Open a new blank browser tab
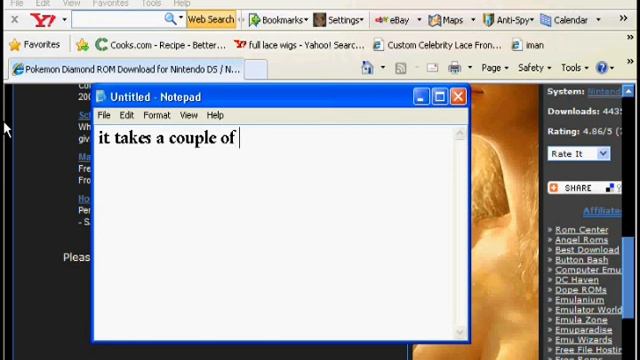This screenshot has width=640, height=360. [x=256, y=69]
